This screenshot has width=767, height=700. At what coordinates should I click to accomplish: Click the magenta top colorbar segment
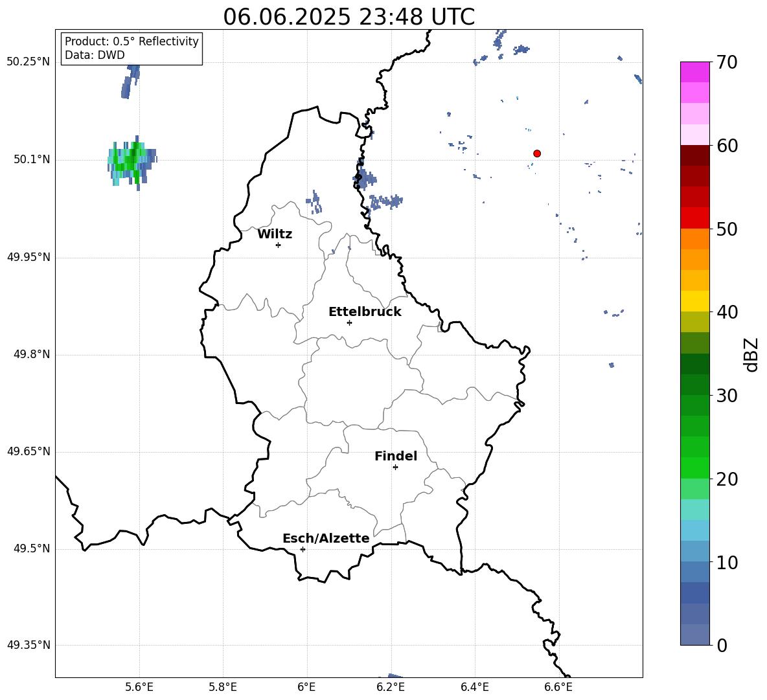tap(695, 72)
